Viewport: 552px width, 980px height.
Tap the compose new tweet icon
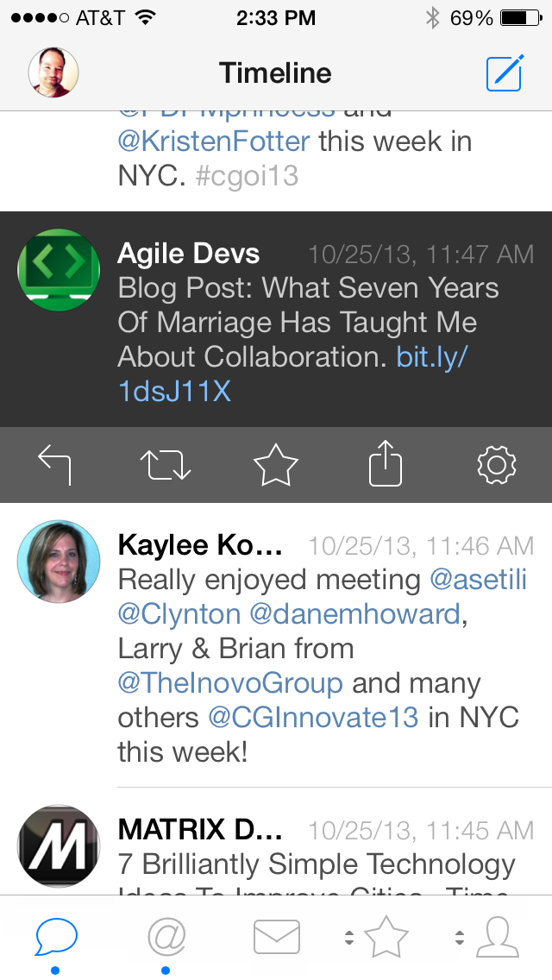pos(505,72)
